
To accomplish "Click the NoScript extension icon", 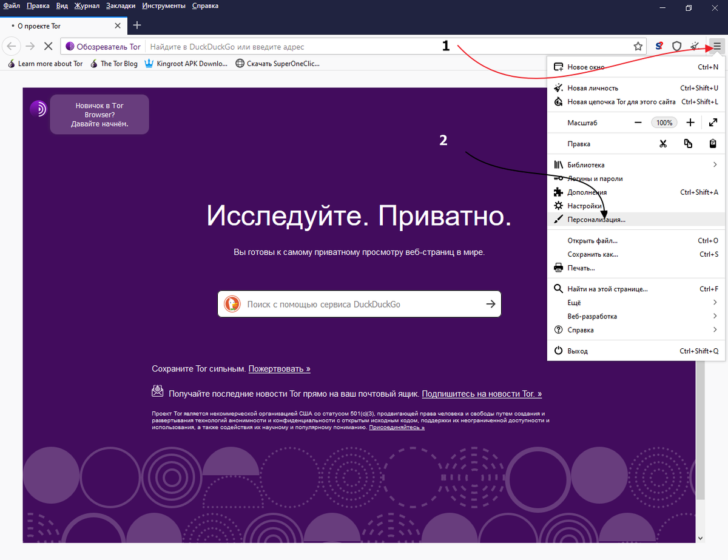I will click(x=659, y=46).
